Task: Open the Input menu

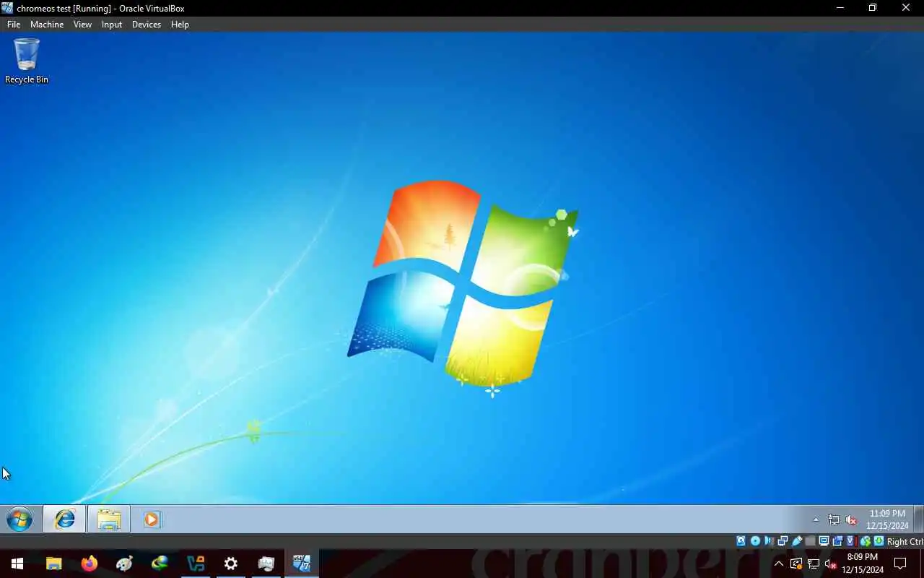Action: tap(112, 24)
